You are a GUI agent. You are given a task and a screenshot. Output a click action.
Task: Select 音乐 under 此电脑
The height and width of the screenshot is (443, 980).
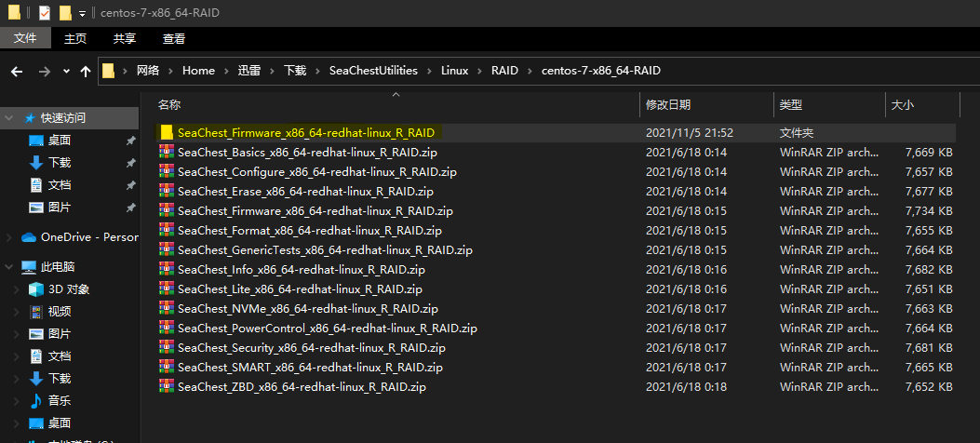[60, 400]
